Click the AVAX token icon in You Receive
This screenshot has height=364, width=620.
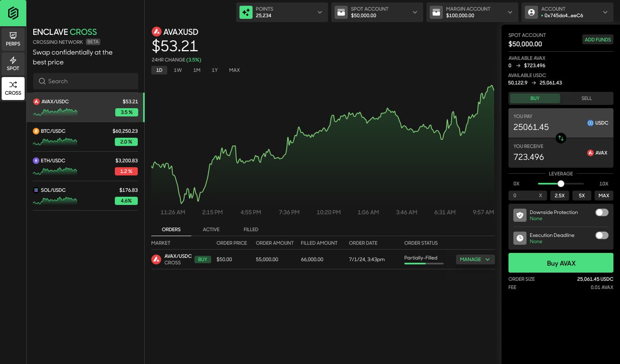click(590, 153)
